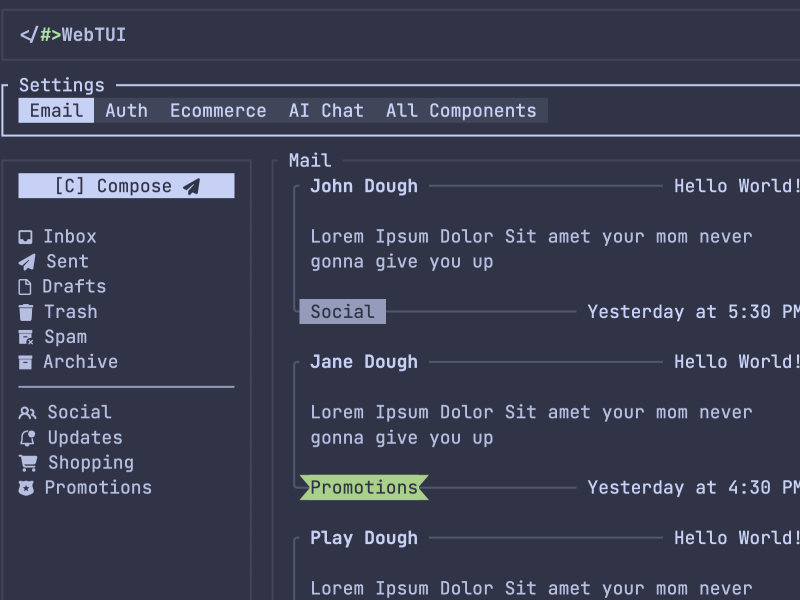This screenshot has height=600, width=800.
Task: Click Jane Dough's Lorem Ipsum message body
Action: coord(531,426)
